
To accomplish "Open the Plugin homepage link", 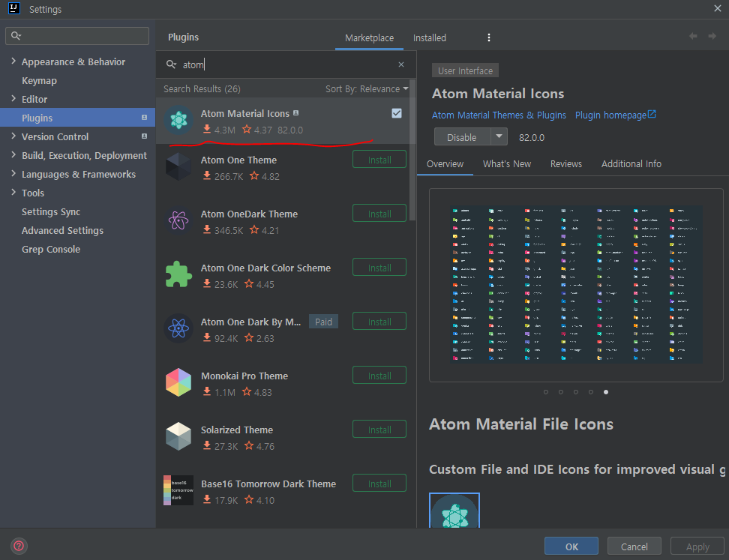I will pos(610,115).
